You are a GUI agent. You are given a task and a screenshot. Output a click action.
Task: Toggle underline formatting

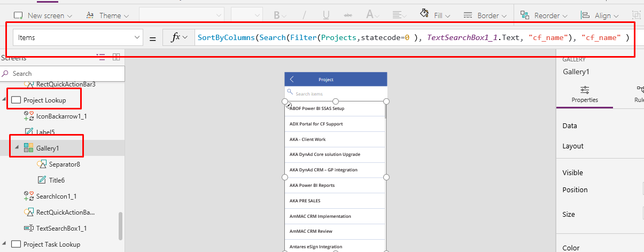[326, 15]
